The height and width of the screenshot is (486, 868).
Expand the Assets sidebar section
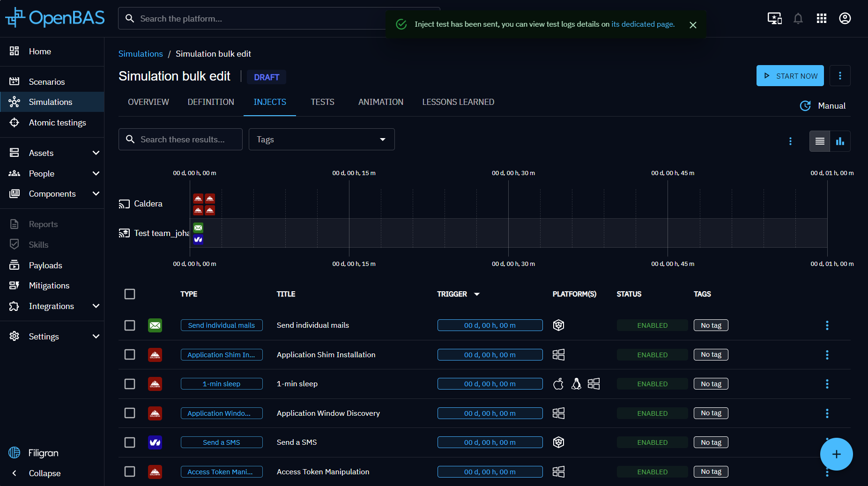click(x=96, y=153)
